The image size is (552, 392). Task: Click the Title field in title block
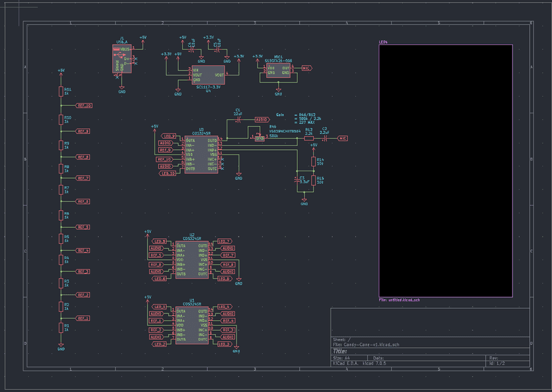tap(340, 351)
